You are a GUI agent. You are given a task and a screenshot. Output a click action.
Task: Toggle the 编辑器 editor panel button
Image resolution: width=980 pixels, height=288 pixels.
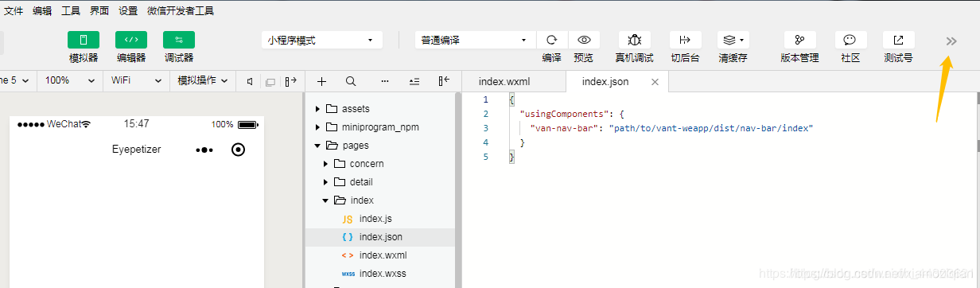[x=131, y=40]
